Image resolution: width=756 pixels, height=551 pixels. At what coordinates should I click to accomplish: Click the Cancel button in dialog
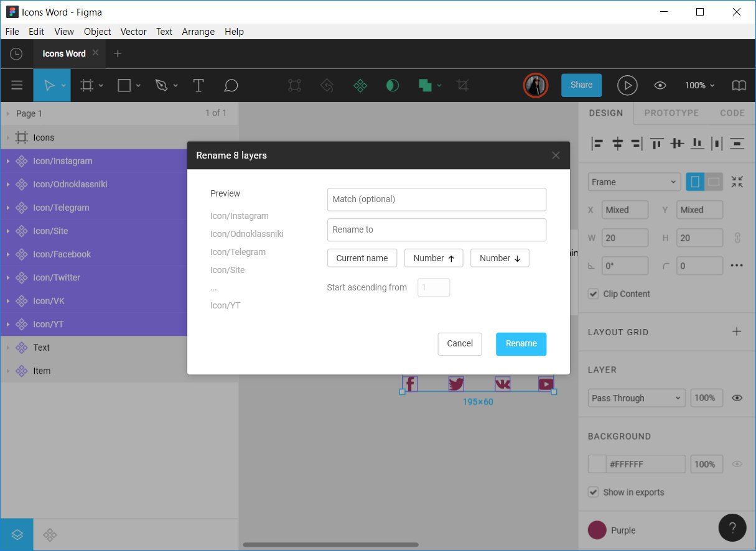pos(460,344)
